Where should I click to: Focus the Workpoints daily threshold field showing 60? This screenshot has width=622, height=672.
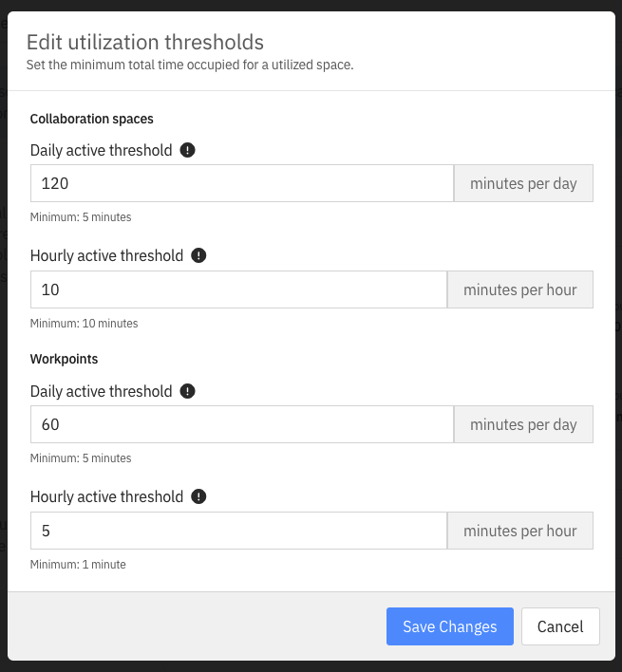[x=242, y=424]
